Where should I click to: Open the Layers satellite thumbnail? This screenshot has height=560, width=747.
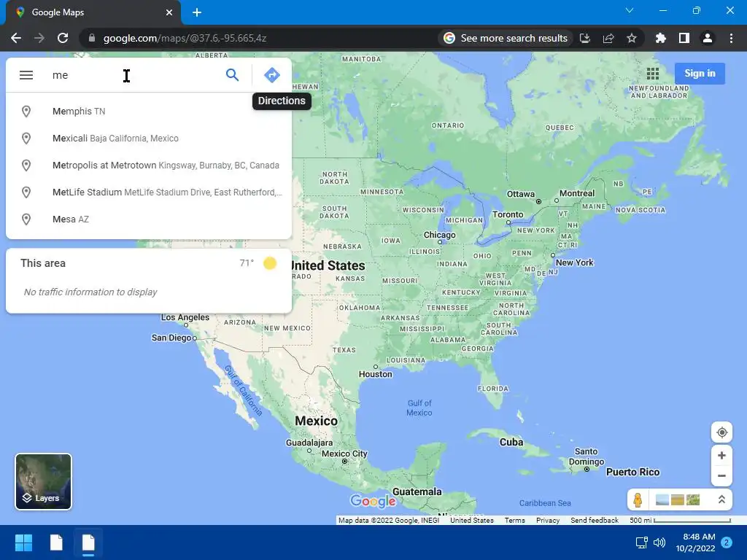[x=43, y=481]
